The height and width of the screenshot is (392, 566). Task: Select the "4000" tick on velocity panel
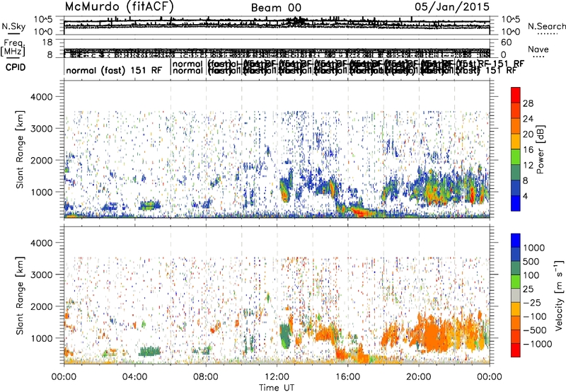[41, 243]
